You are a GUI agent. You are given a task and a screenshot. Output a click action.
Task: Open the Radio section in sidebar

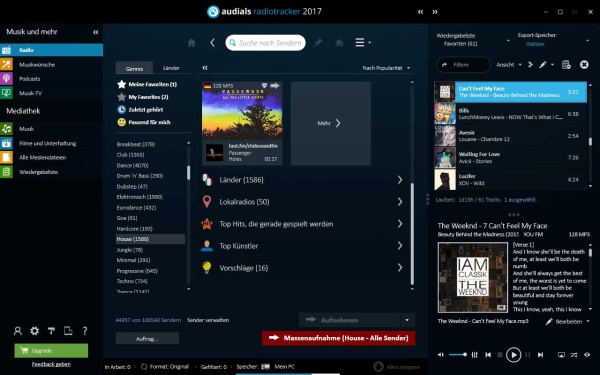click(x=51, y=50)
